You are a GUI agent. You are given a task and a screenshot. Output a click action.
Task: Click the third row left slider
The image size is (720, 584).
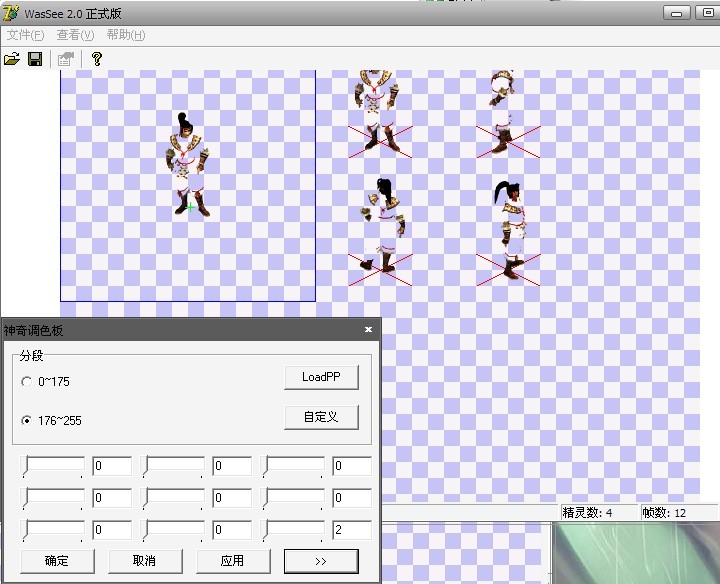click(x=53, y=530)
